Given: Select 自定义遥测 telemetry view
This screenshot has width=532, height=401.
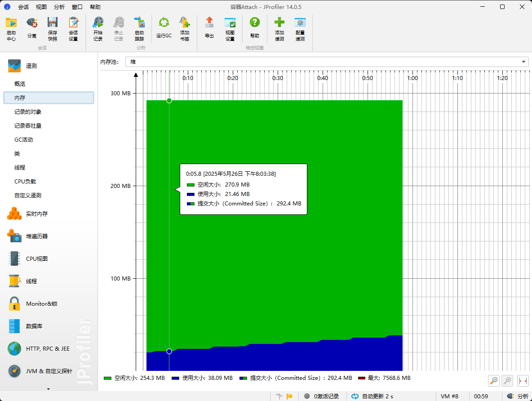Looking at the screenshot, I should point(49,195).
